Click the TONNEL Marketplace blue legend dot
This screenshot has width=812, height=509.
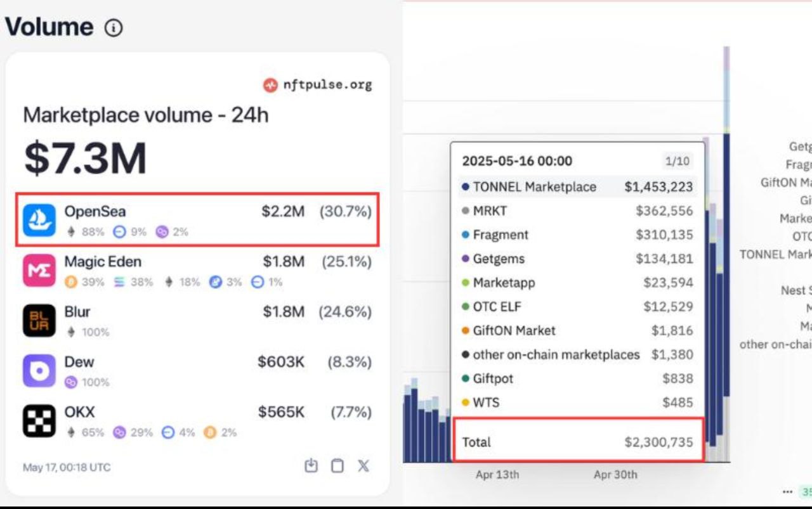coord(466,187)
